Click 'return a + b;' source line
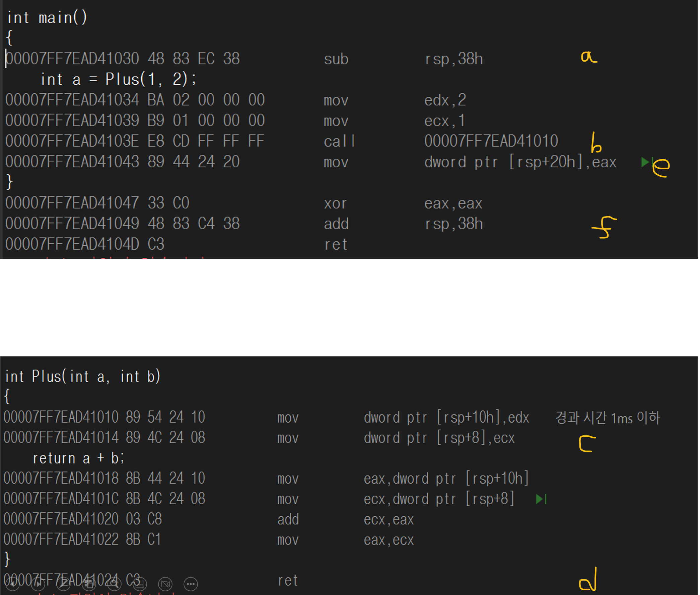Image resolution: width=700 pixels, height=595 pixels. [x=78, y=458]
